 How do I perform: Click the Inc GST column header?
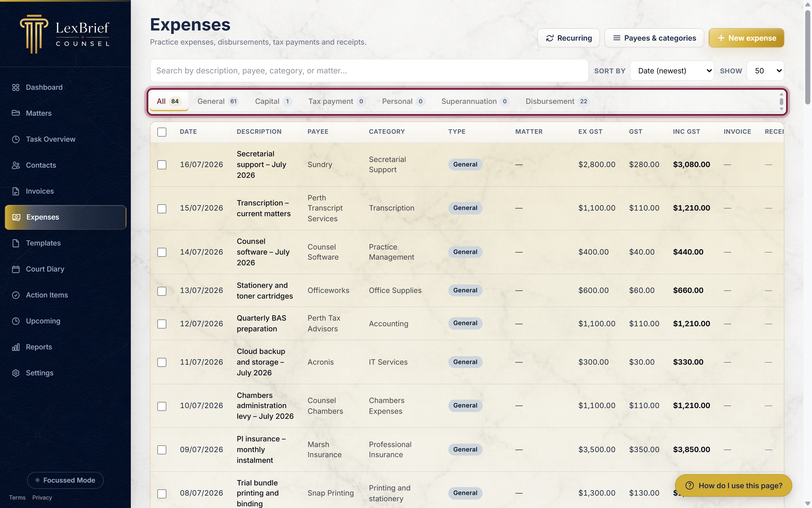coord(686,132)
